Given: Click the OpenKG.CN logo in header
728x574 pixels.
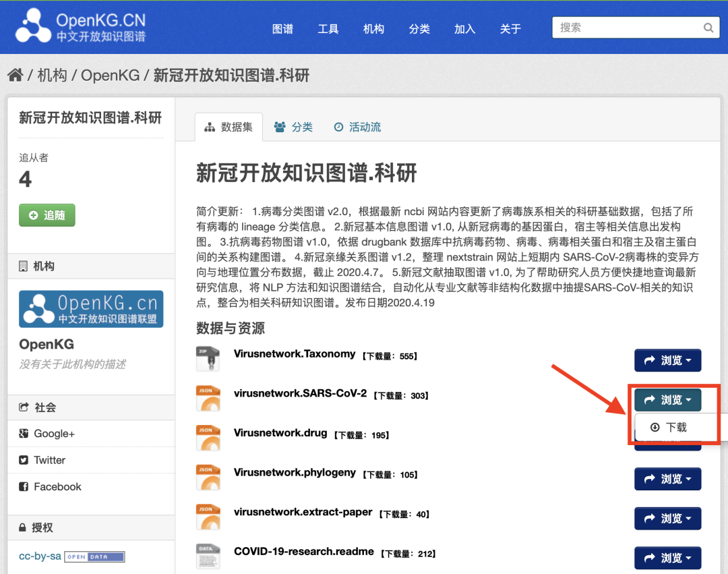Looking at the screenshot, I should coord(80,26).
